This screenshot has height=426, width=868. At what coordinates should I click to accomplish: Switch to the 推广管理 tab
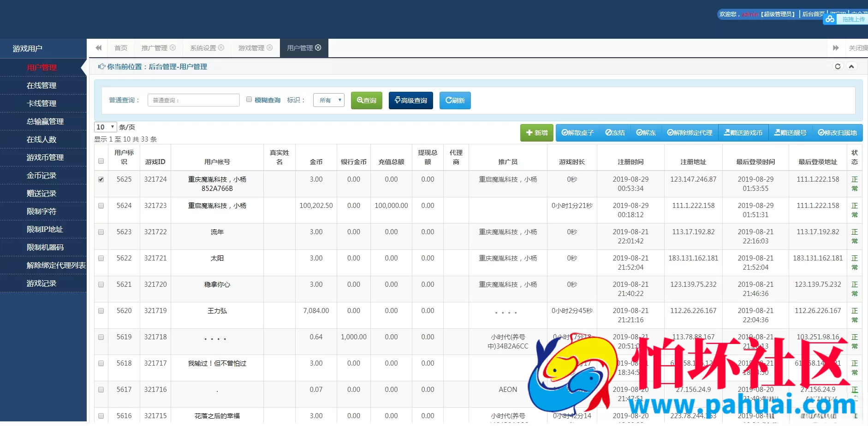coord(158,48)
